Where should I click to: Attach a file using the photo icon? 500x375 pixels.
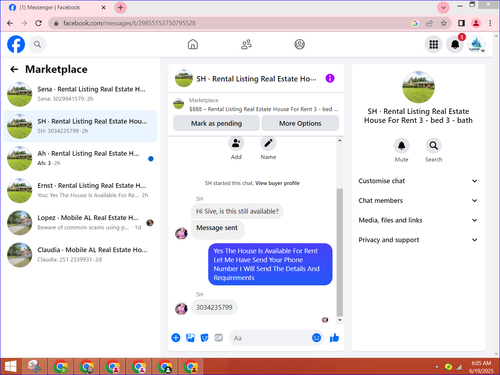point(190,338)
